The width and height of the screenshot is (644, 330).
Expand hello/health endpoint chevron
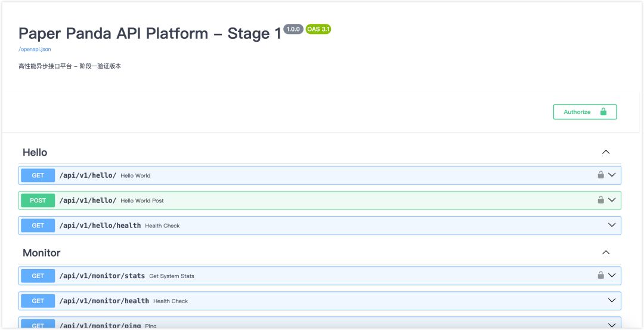click(612, 225)
